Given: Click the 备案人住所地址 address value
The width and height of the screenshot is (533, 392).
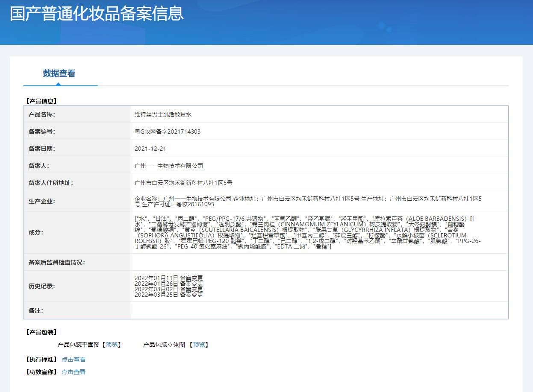Looking at the screenshot, I should coord(183,183).
